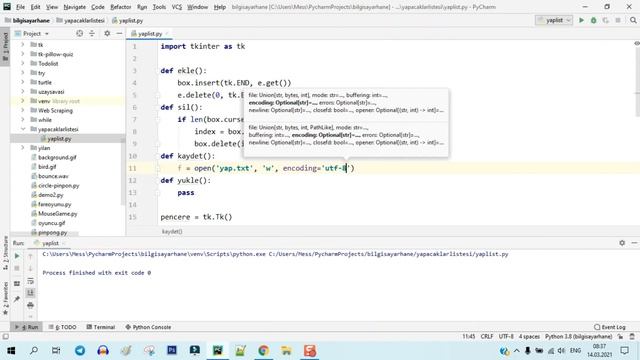Open the Run tool window button
The image size is (640, 360).
tap(27, 327)
